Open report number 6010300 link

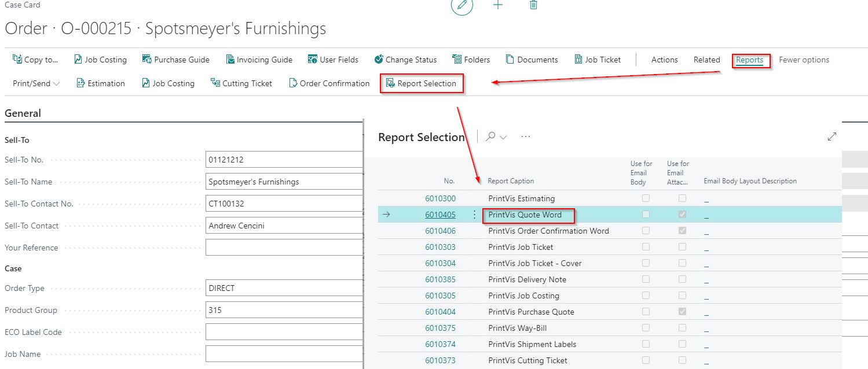point(440,198)
